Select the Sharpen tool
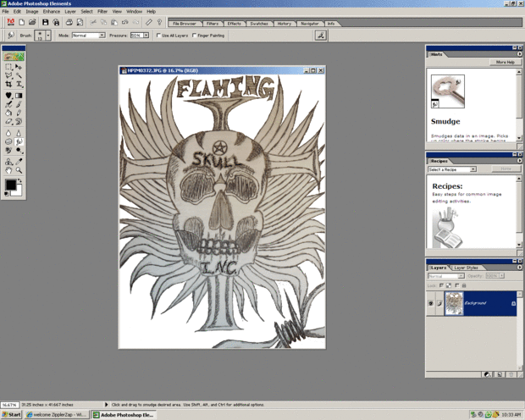Image resolution: width=525 pixels, height=420 pixels. (19, 133)
